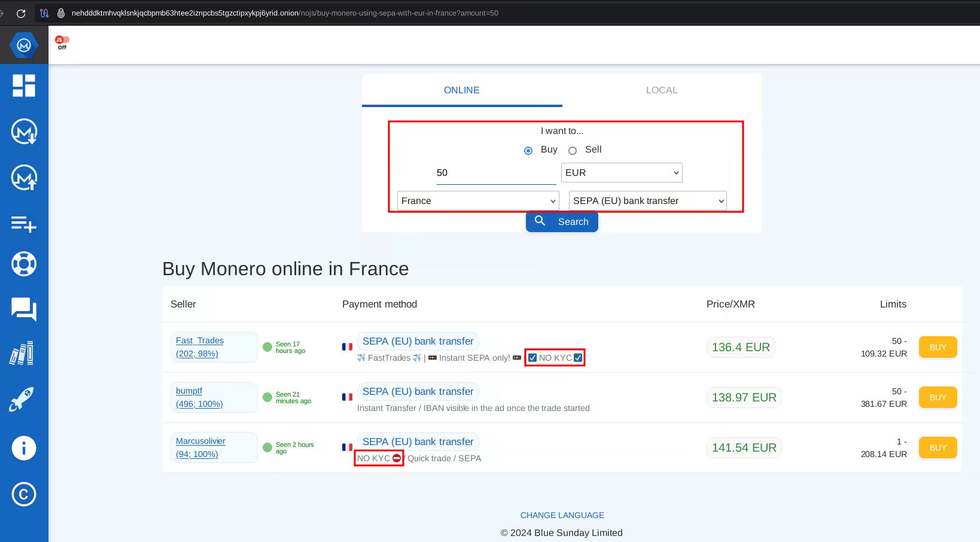Open the books knowledge sidebar icon
This screenshot has height=542, width=980.
[x=22, y=353]
